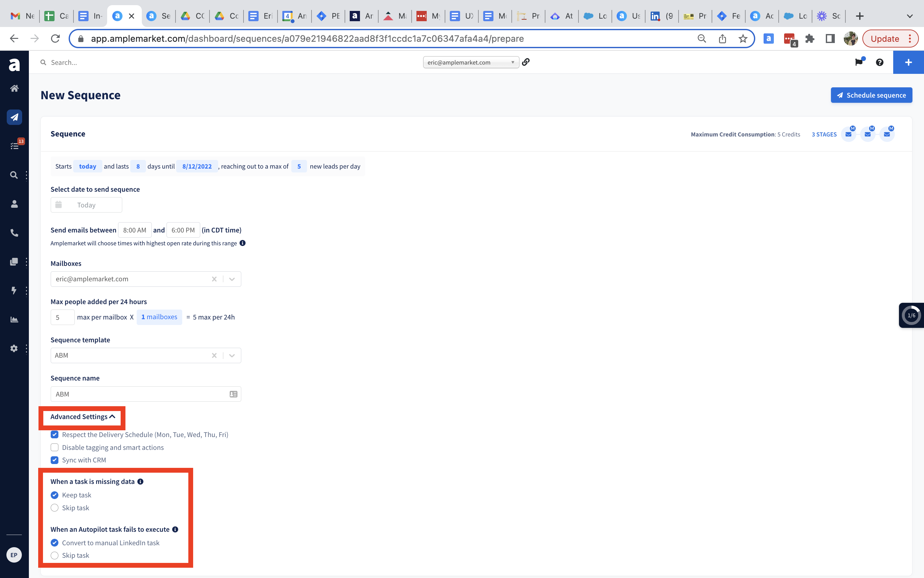The height and width of the screenshot is (578, 924).
Task: Click the Sequence name input field
Action: click(146, 394)
